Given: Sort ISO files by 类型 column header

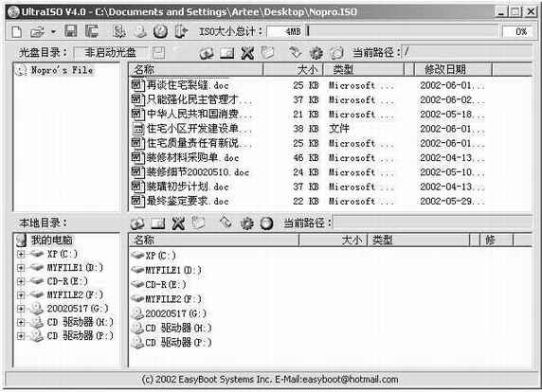Looking at the screenshot, I should pyautogui.click(x=363, y=70).
